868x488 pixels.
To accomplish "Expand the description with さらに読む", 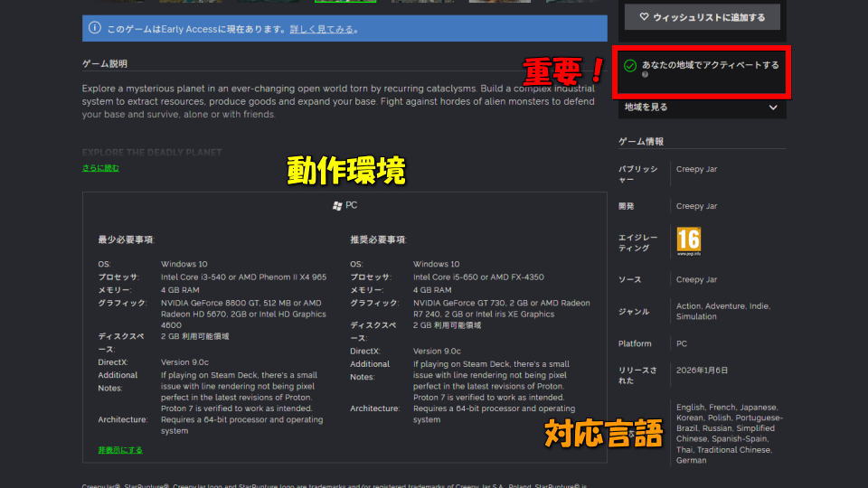I will (x=100, y=168).
